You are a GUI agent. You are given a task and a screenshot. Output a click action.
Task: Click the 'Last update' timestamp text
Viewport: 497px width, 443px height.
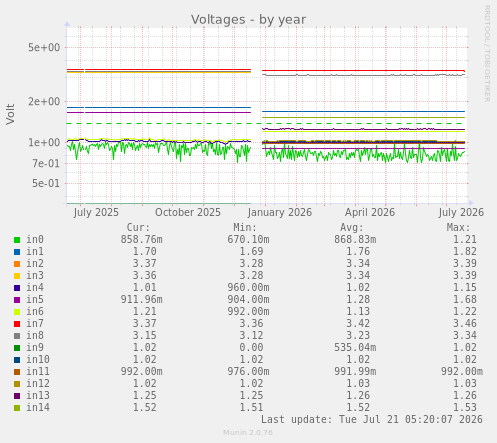(372, 420)
